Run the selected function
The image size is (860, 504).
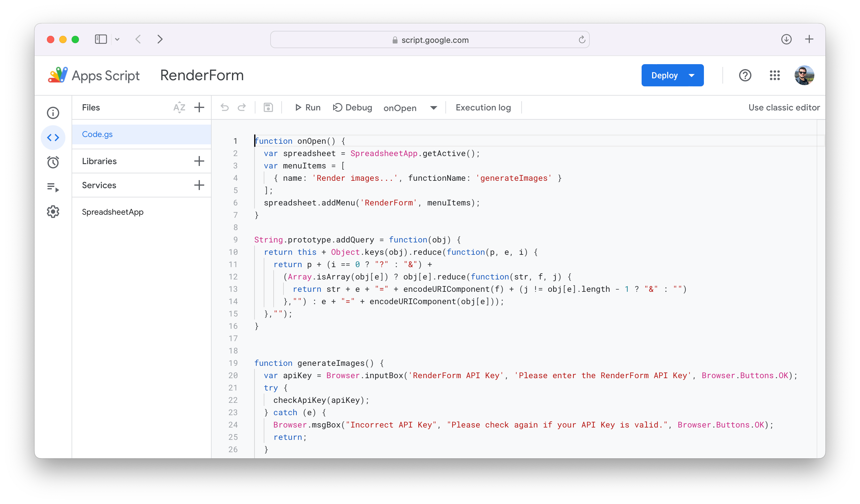(308, 107)
